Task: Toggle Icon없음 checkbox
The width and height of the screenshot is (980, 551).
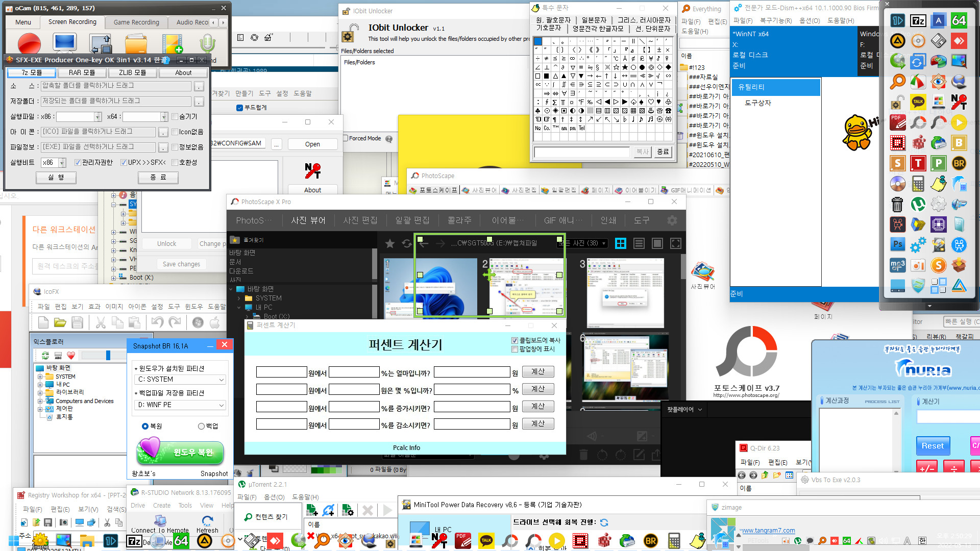Action: pos(175,132)
